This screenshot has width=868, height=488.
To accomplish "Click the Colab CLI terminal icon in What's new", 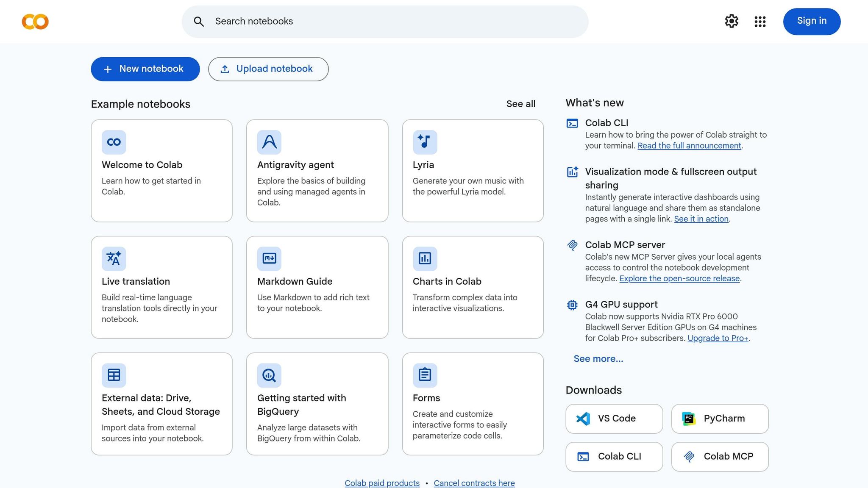I will [x=572, y=123].
